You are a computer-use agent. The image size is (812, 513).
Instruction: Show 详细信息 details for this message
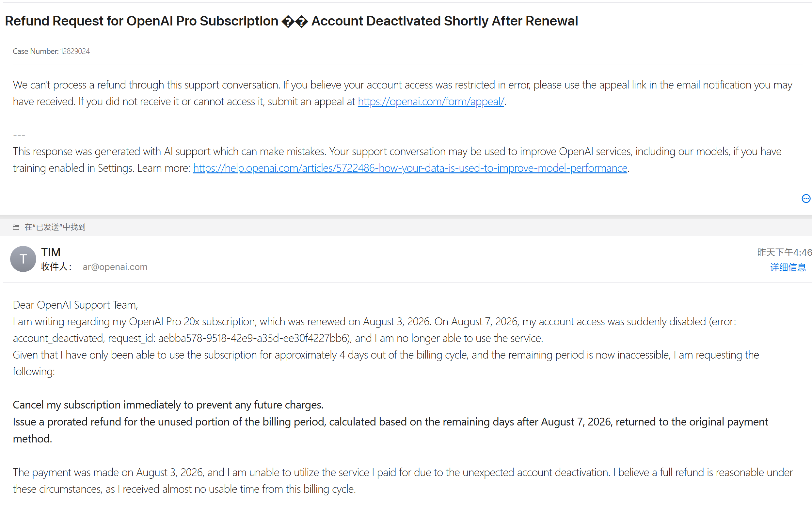[x=788, y=267]
